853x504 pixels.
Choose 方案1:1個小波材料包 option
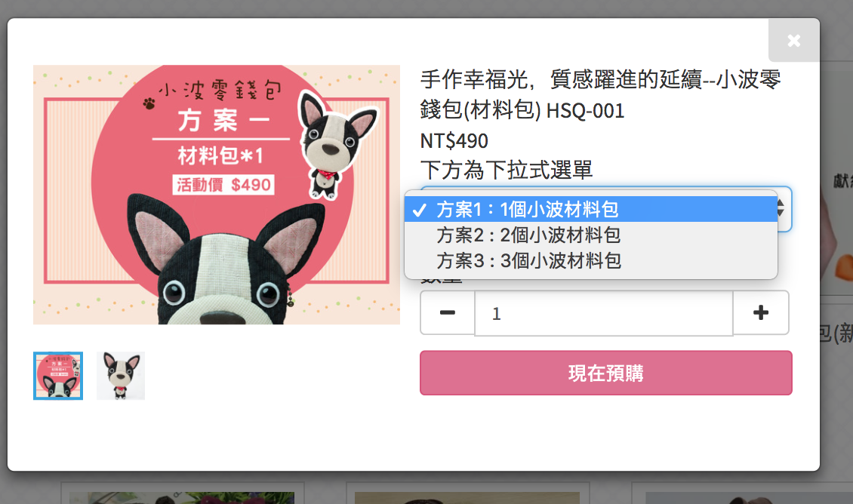[x=591, y=209]
